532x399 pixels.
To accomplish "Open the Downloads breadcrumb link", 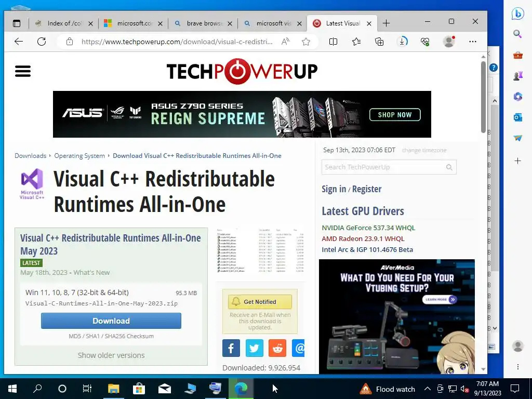I will [30, 156].
